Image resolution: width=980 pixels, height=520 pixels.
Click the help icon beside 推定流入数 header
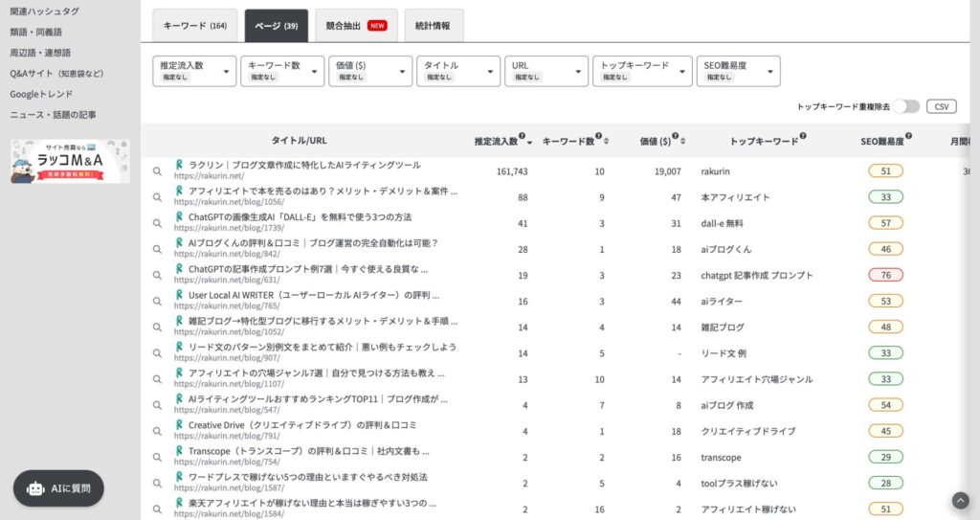(x=522, y=136)
